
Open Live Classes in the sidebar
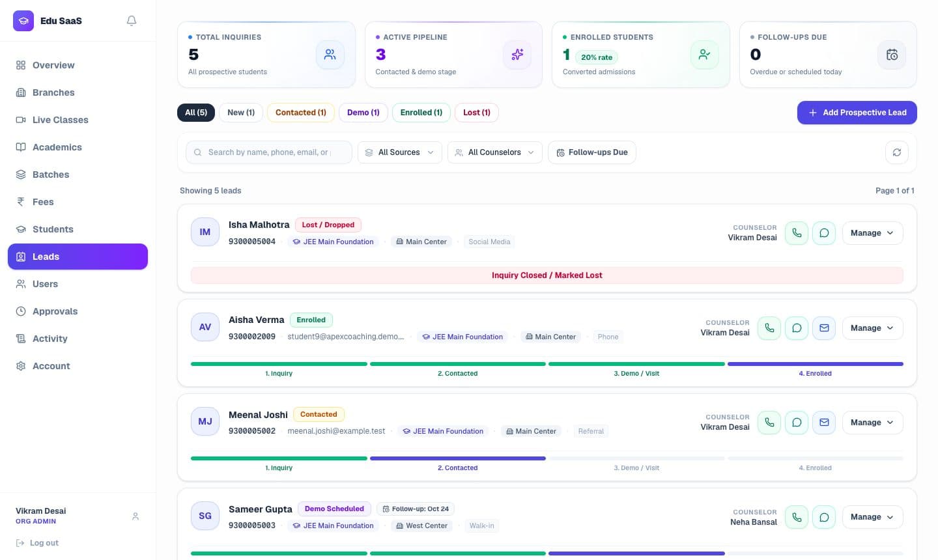point(78,120)
